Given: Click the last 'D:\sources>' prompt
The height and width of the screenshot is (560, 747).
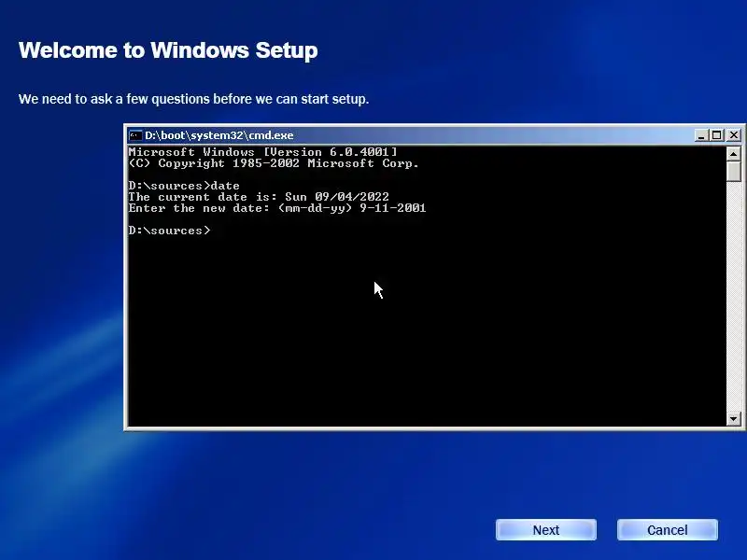Looking at the screenshot, I should tap(169, 231).
